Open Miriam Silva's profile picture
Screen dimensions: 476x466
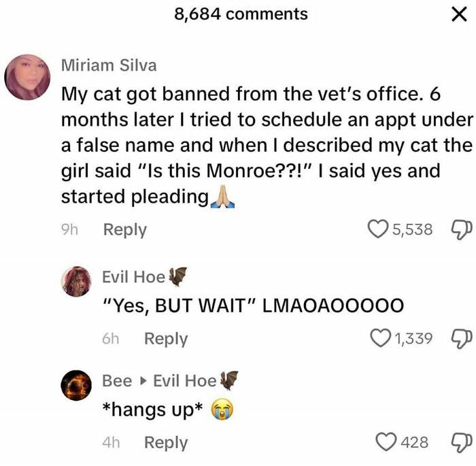(27, 77)
